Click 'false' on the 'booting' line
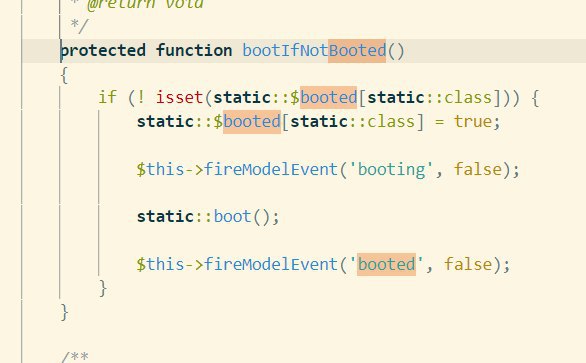Image resolution: width=586 pixels, height=363 pixels. [478, 169]
